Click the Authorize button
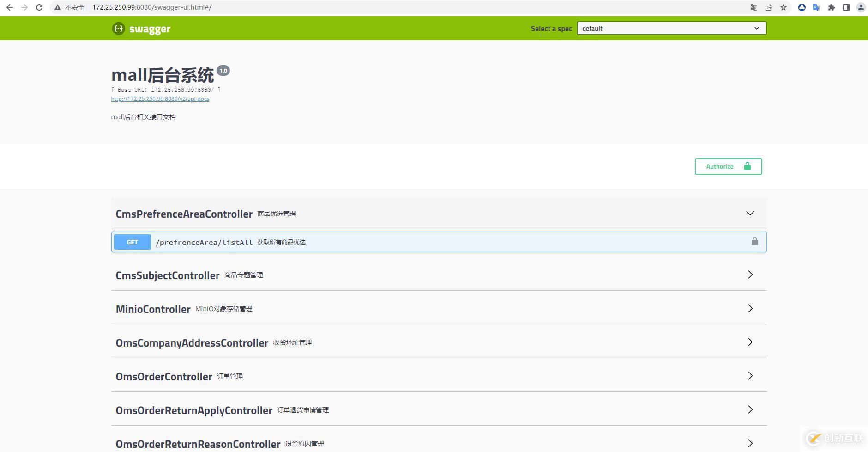This screenshot has height=452, width=868. coord(728,166)
